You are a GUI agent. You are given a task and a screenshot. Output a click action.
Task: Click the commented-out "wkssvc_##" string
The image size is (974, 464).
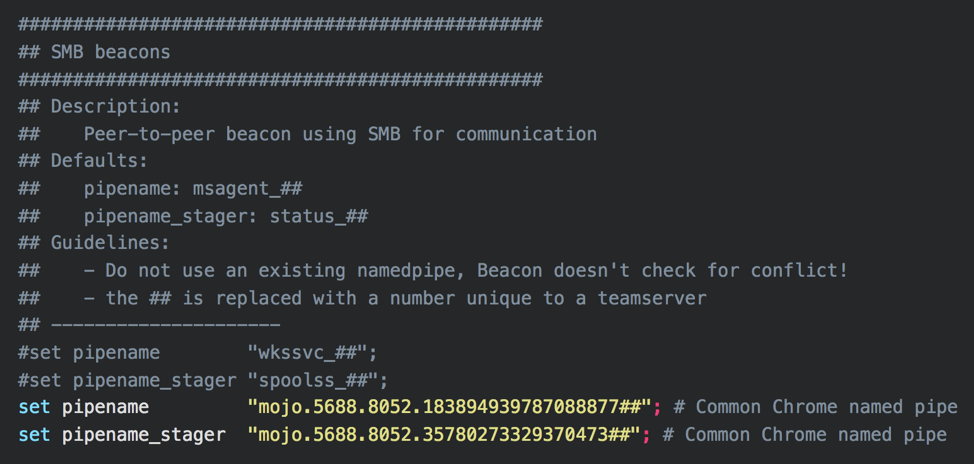pyautogui.click(x=312, y=352)
